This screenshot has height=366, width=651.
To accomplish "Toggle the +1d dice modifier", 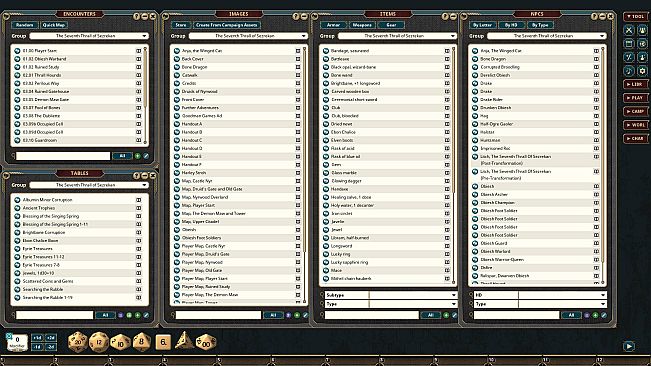I will (37, 338).
